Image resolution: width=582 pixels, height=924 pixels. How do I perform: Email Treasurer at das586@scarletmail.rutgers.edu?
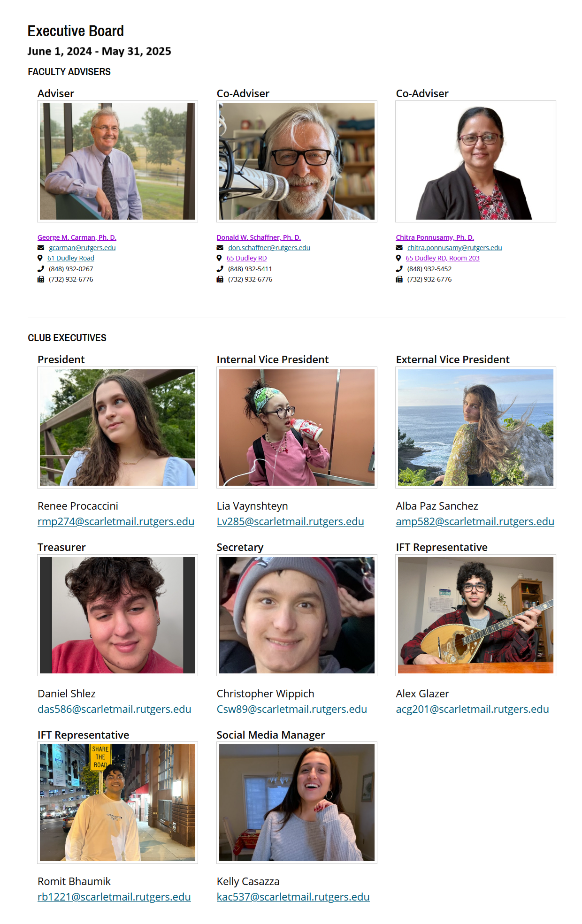pyautogui.click(x=115, y=709)
